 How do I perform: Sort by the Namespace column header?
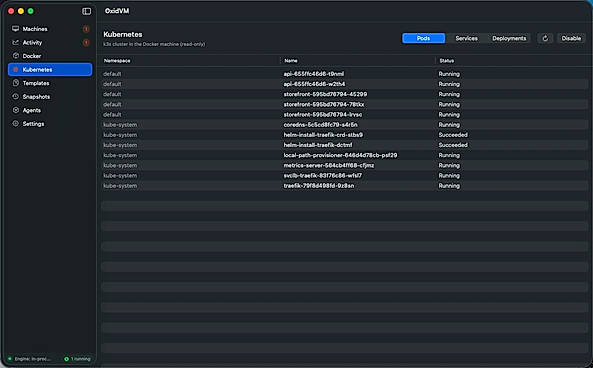(117, 61)
